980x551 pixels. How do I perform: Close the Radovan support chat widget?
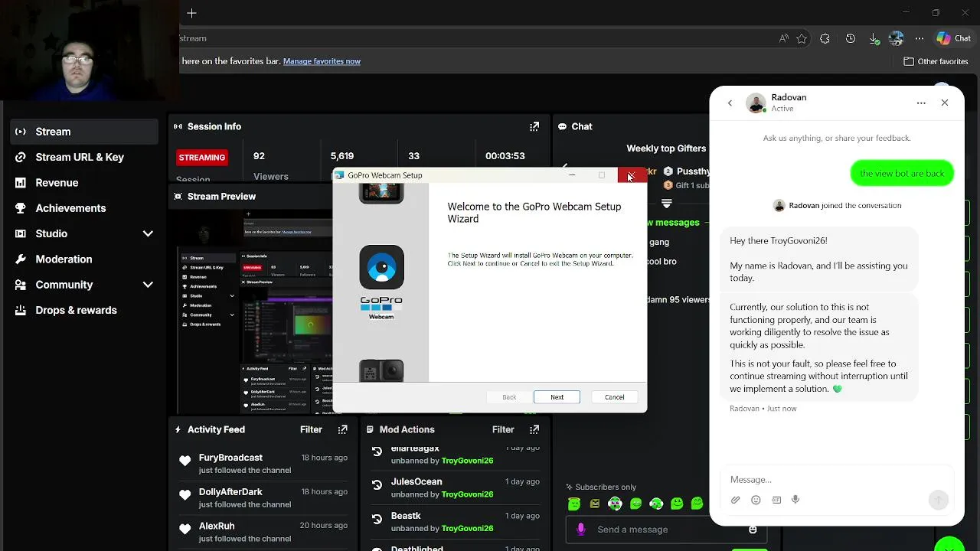pos(945,103)
